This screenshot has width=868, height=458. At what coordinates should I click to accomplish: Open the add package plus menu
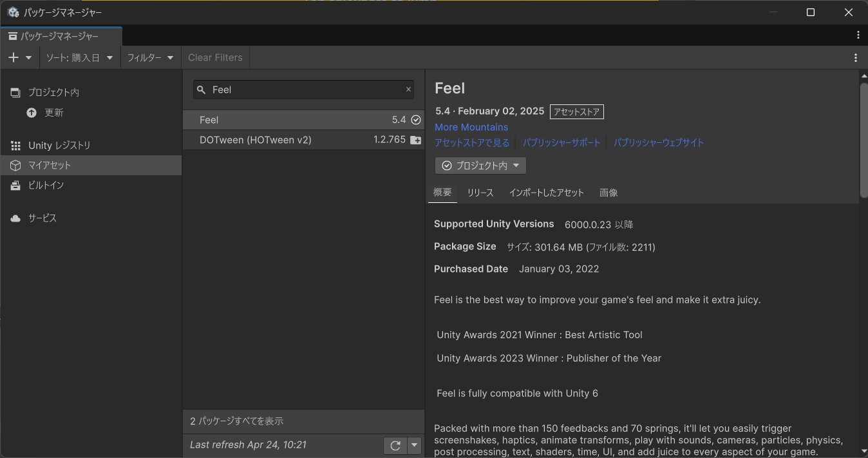pyautogui.click(x=20, y=57)
